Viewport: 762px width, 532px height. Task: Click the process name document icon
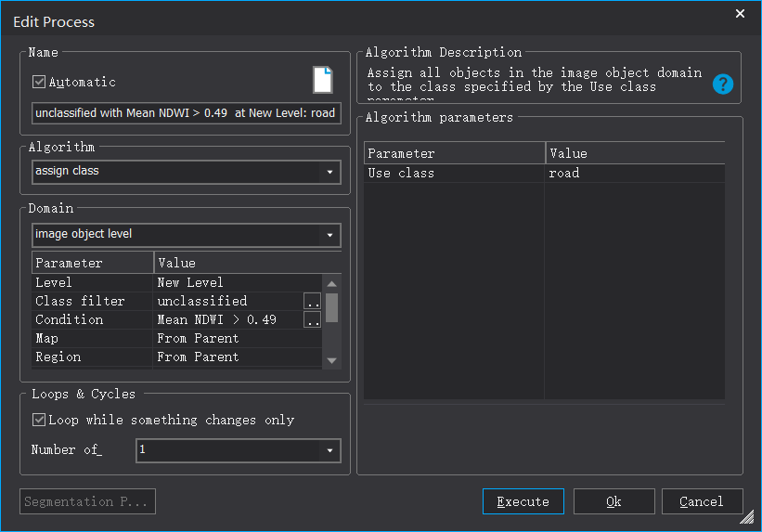(x=322, y=80)
